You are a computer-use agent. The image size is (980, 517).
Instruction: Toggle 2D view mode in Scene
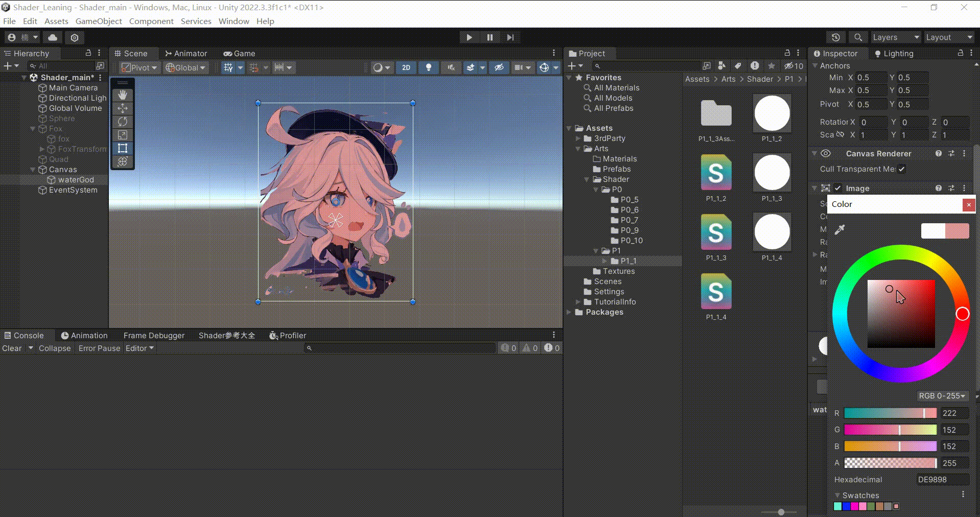[x=406, y=67]
